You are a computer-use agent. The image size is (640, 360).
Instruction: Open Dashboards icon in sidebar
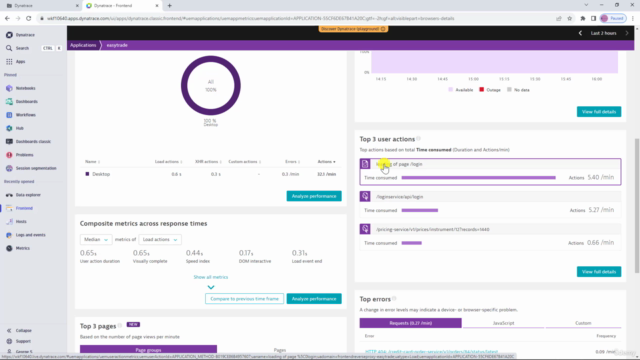[9, 102]
